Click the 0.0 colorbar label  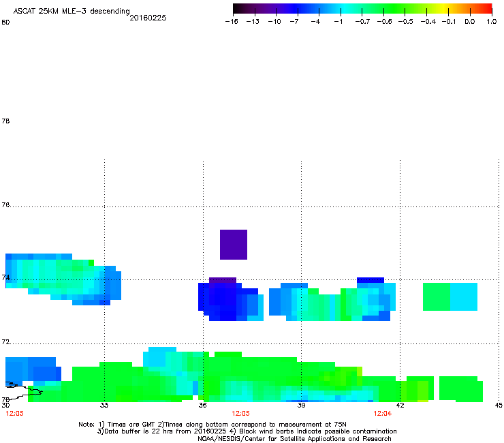click(x=470, y=22)
